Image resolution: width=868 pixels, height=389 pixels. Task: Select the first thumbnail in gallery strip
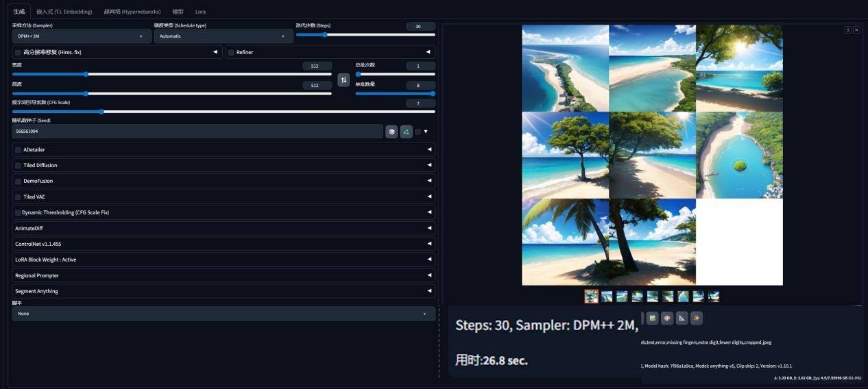[x=592, y=297]
